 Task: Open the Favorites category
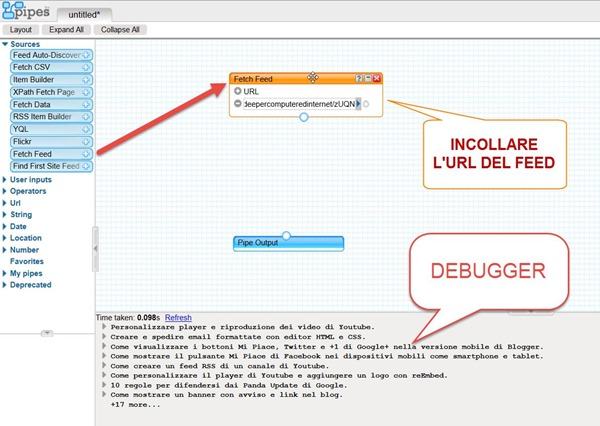pos(27,261)
